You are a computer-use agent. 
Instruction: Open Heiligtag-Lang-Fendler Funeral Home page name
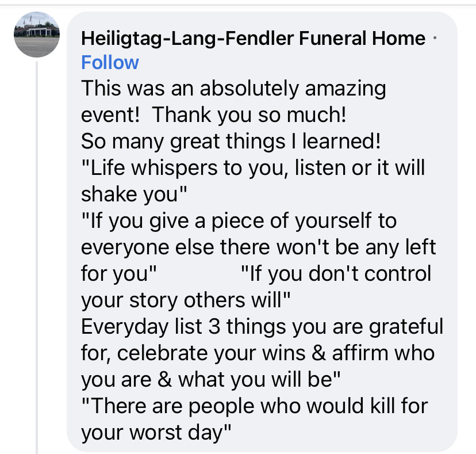253,39
